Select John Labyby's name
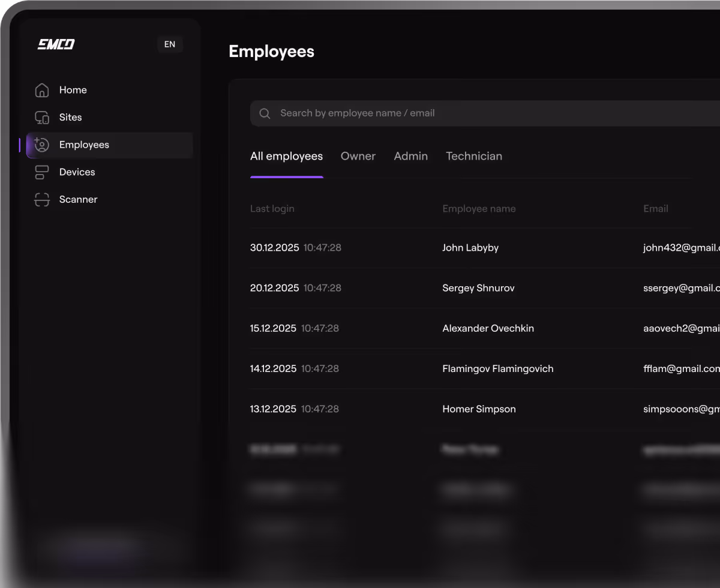 pos(470,248)
